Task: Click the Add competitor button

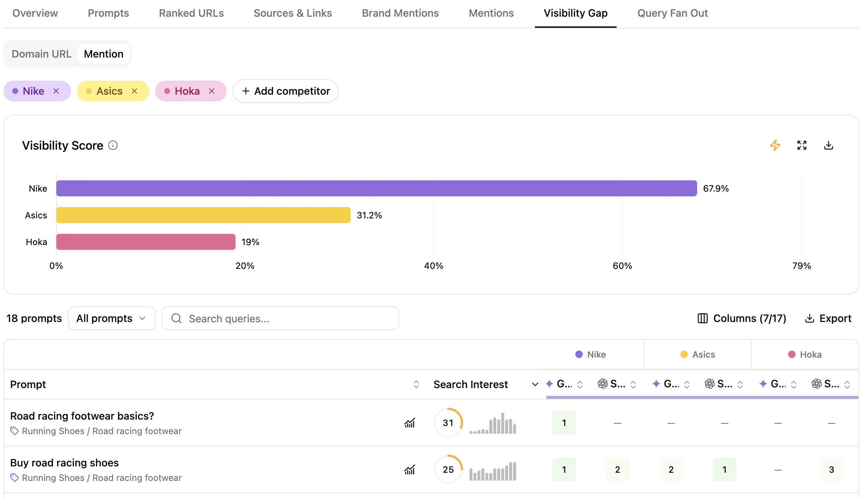Action: pyautogui.click(x=285, y=91)
